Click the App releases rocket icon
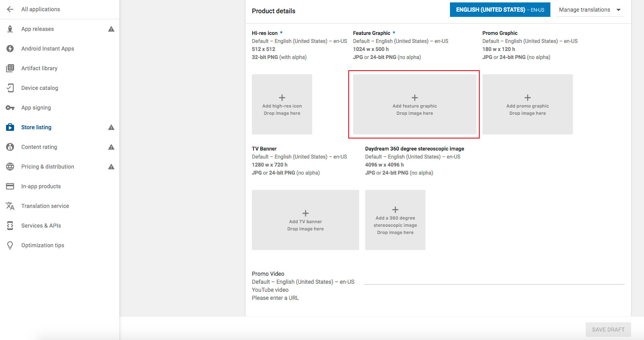This screenshot has height=340, width=644. point(10,29)
